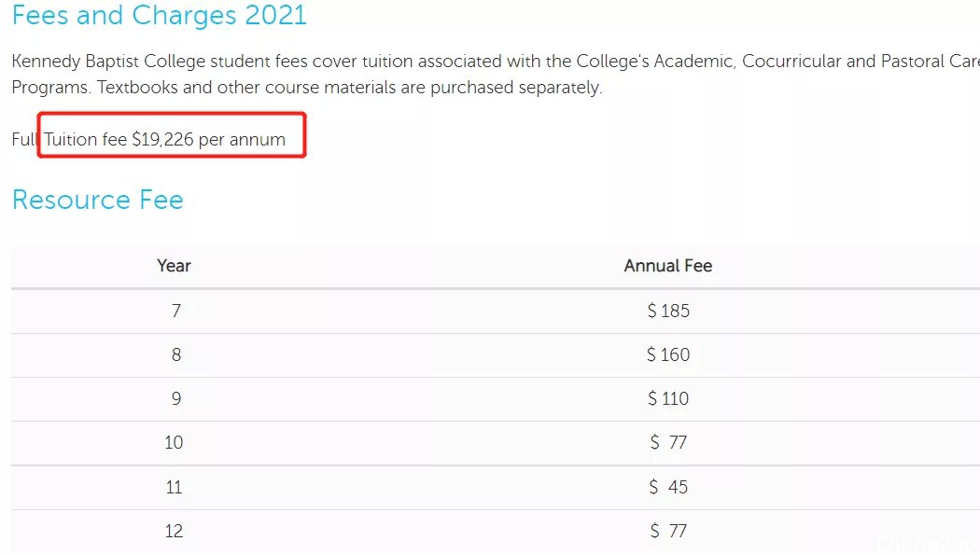Click the $ 185 annual fee cell

coord(668,311)
